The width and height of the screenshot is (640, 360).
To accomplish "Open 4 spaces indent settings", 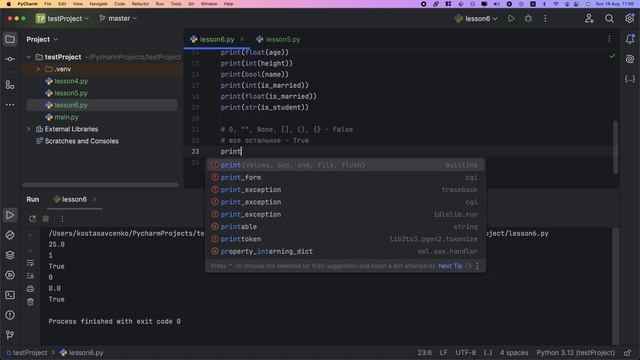I will pyautogui.click(x=514, y=353).
